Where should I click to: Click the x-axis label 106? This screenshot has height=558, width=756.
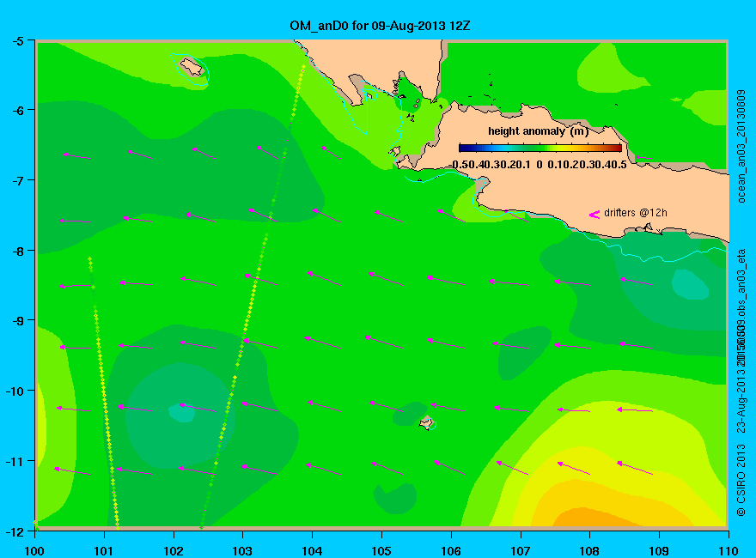coord(451,551)
